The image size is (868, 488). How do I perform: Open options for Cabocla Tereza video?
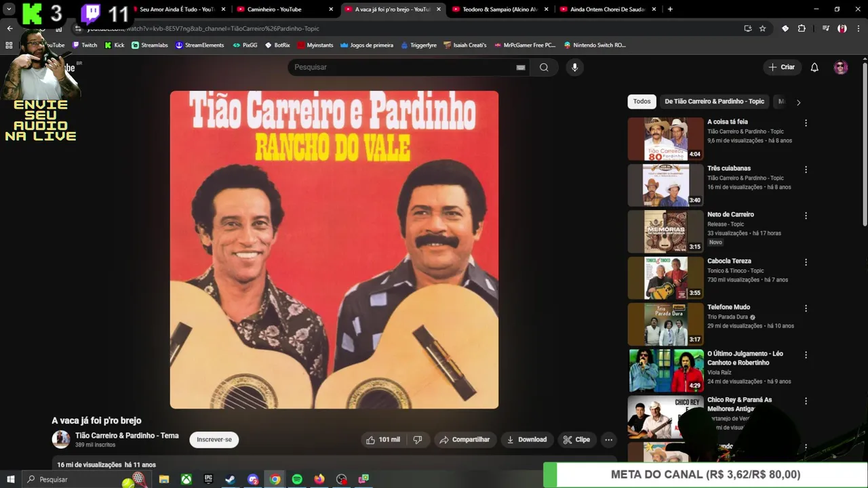[806, 262]
